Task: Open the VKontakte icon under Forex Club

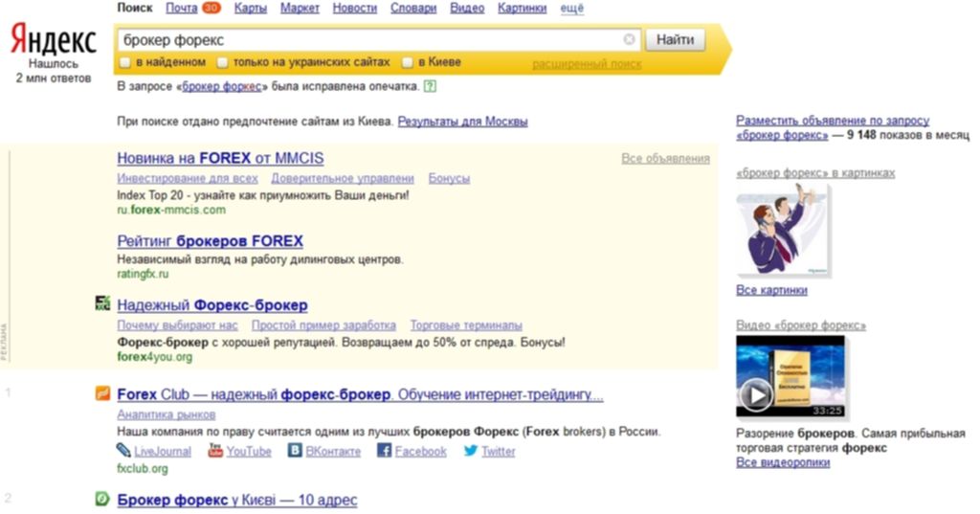Action: pyautogui.click(x=295, y=450)
